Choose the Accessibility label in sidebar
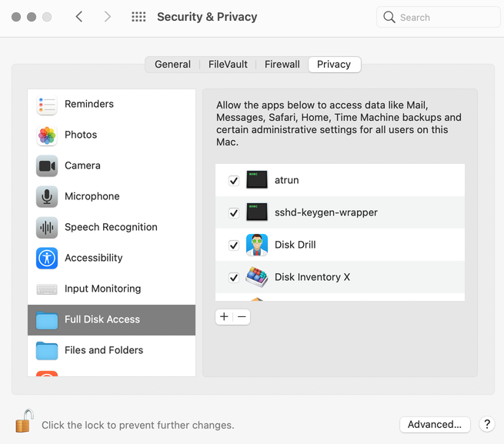The width and height of the screenshot is (504, 444). click(x=94, y=258)
